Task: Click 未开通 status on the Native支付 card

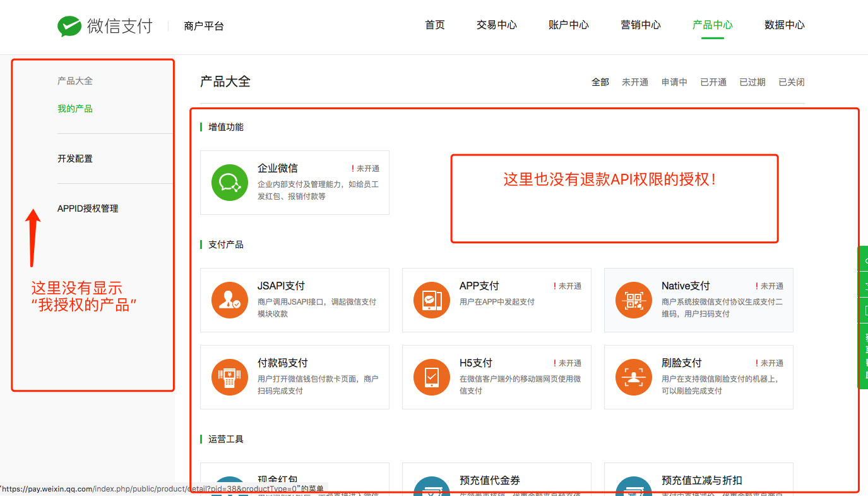Action: click(770, 286)
